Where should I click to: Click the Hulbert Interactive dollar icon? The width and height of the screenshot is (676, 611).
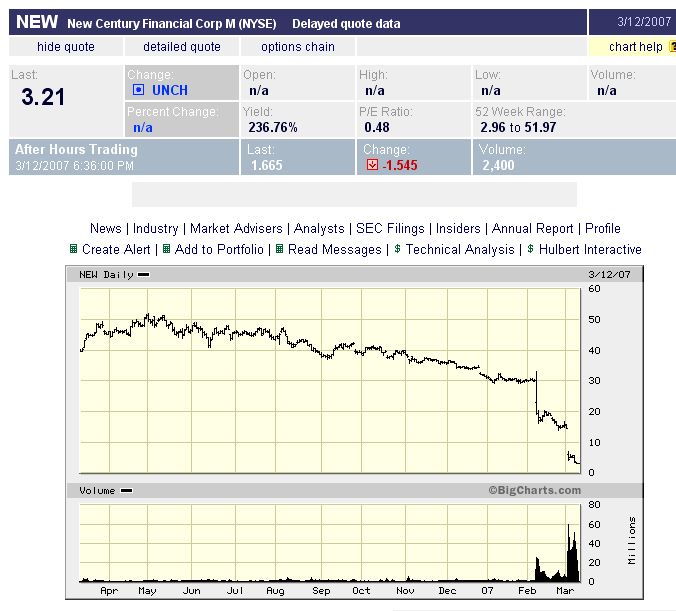pos(531,249)
